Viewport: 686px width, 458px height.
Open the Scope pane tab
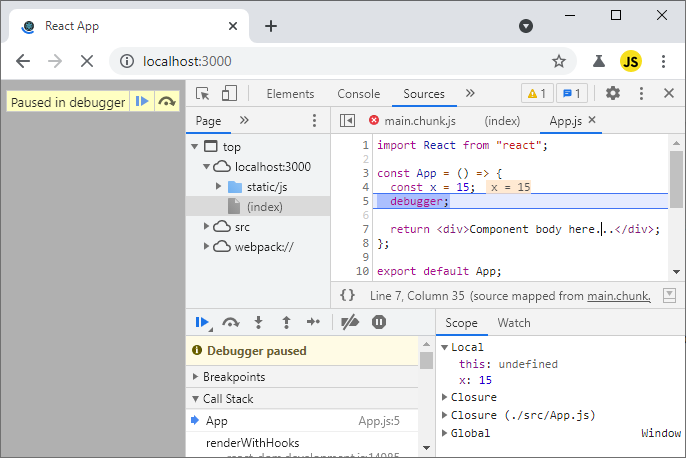pos(462,323)
